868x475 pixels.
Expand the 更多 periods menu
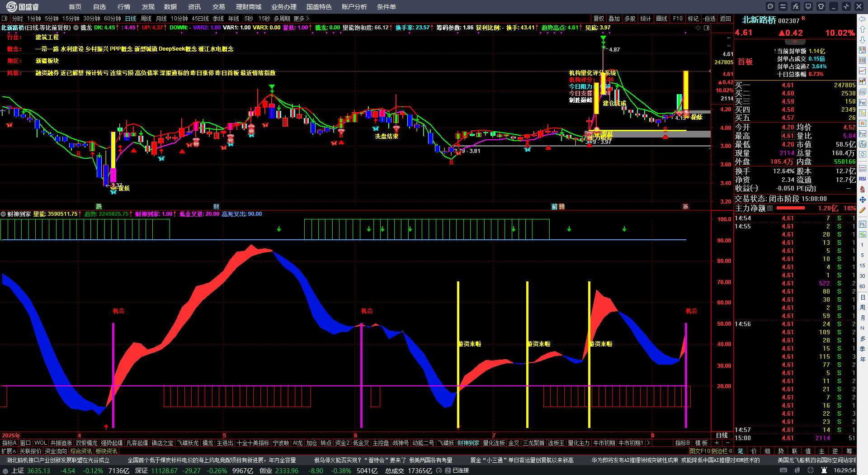pyautogui.click(x=301, y=19)
